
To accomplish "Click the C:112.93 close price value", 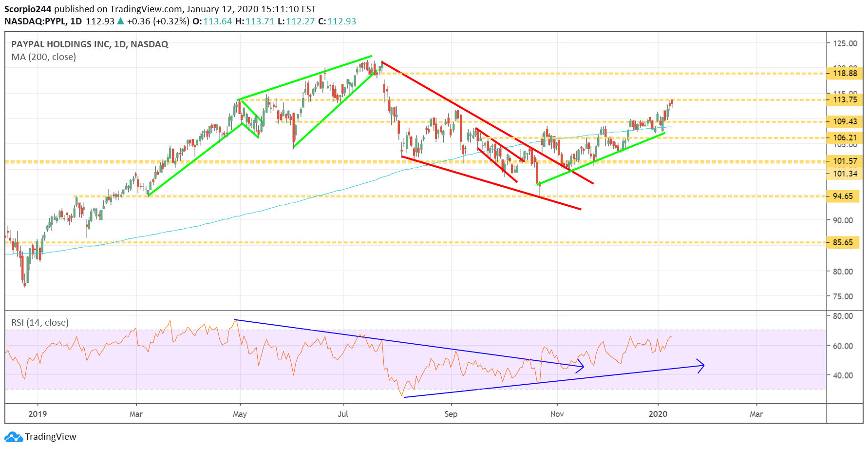I will 337,21.
